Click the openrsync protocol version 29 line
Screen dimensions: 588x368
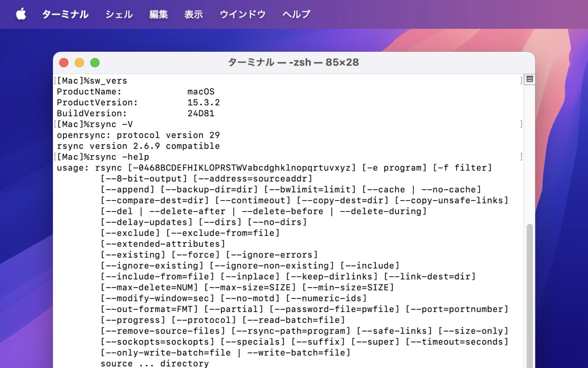(138, 135)
